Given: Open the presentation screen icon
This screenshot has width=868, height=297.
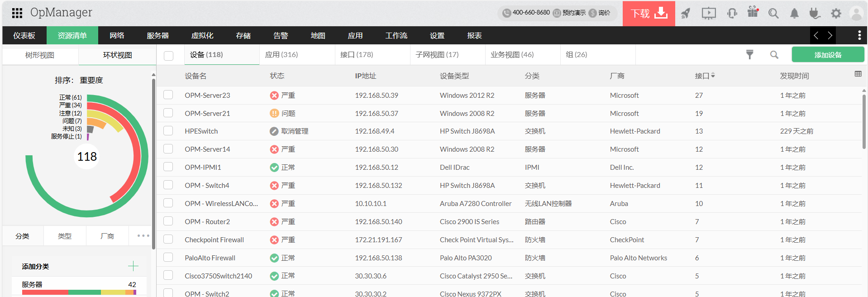Looking at the screenshot, I should point(709,14).
